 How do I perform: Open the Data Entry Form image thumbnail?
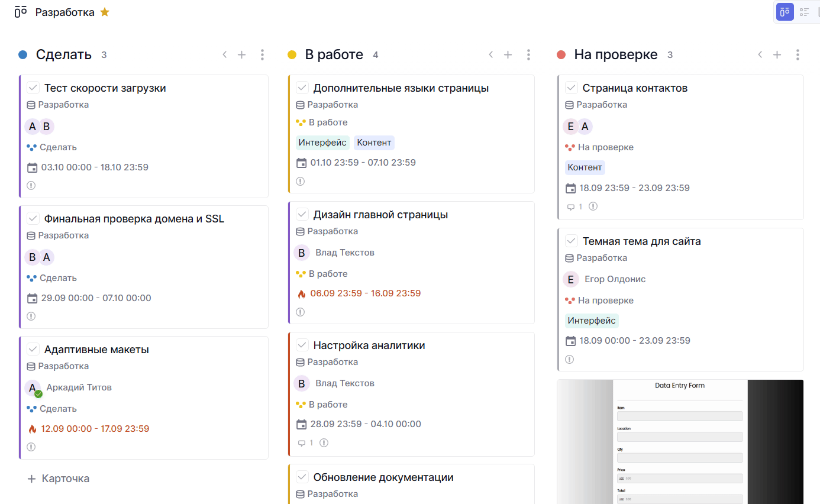coord(680,441)
